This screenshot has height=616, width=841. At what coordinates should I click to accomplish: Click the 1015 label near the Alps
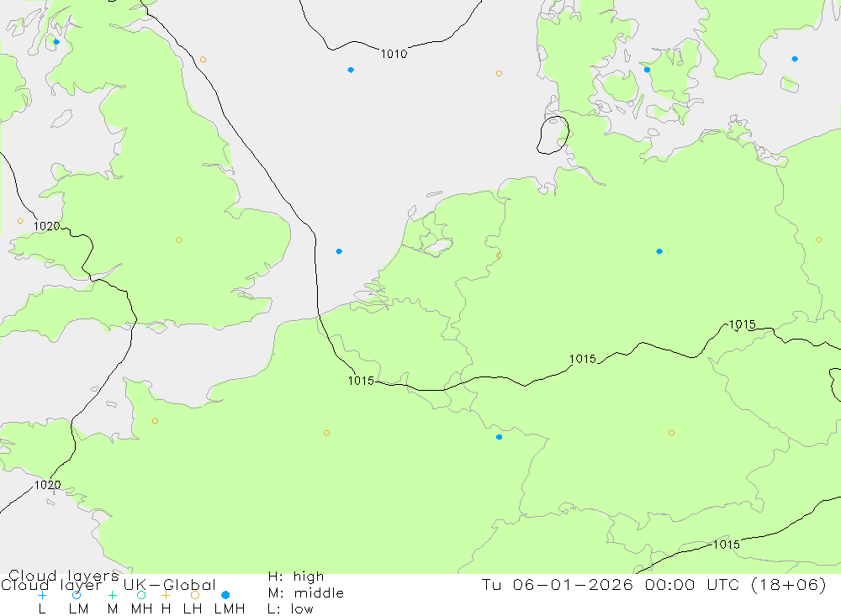[x=727, y=545]
